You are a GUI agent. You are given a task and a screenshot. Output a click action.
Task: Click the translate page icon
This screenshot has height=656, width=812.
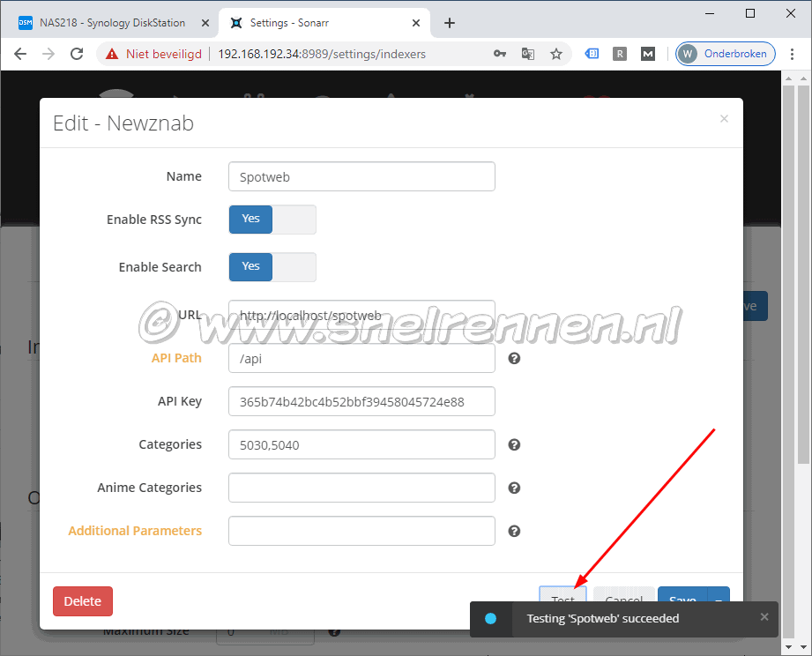click(528, 54)
